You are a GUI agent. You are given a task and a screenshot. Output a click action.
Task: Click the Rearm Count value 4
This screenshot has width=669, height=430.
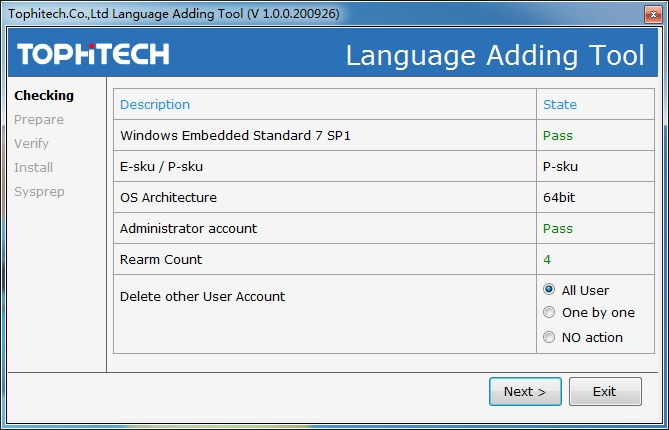click(547, 260)
